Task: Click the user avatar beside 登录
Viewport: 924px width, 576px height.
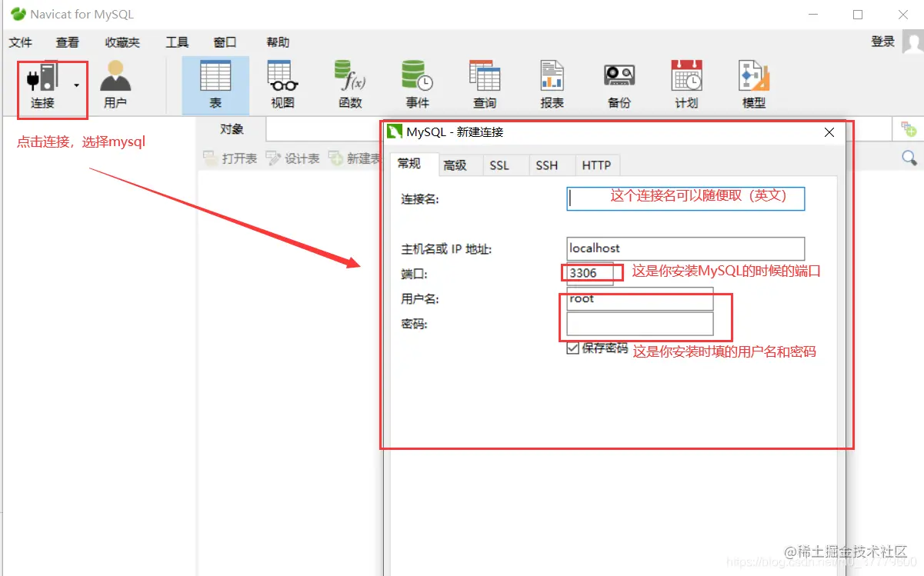Action: [912, 42]
